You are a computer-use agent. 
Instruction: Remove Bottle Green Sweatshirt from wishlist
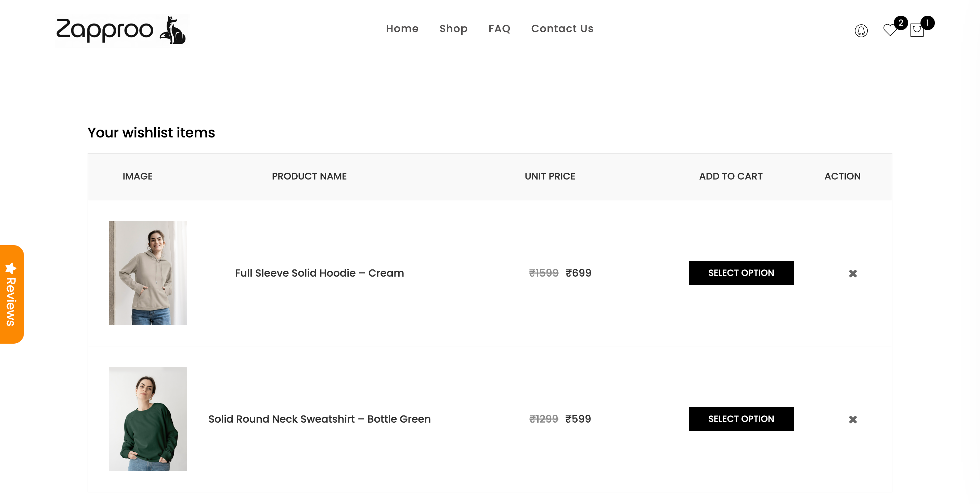pos(853,419)
